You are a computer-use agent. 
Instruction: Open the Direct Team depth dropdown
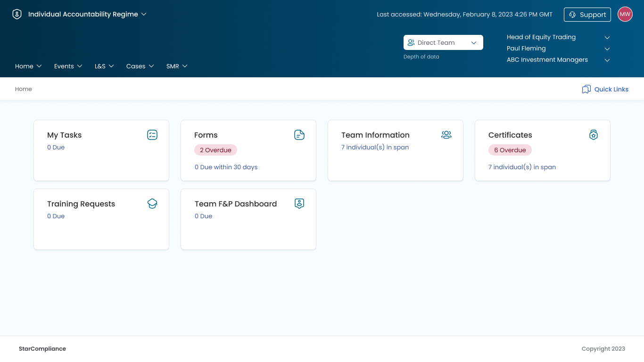click(x=443, y=42)
